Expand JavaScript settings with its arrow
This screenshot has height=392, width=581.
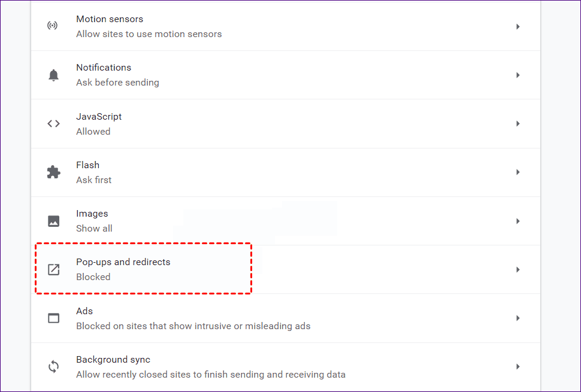pyautogui.click(x=518, y=124)
